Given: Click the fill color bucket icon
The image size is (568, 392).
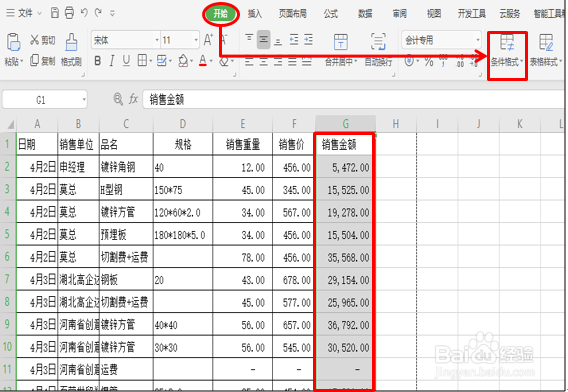Looking at the screenshot, I should tap(183, 61).
